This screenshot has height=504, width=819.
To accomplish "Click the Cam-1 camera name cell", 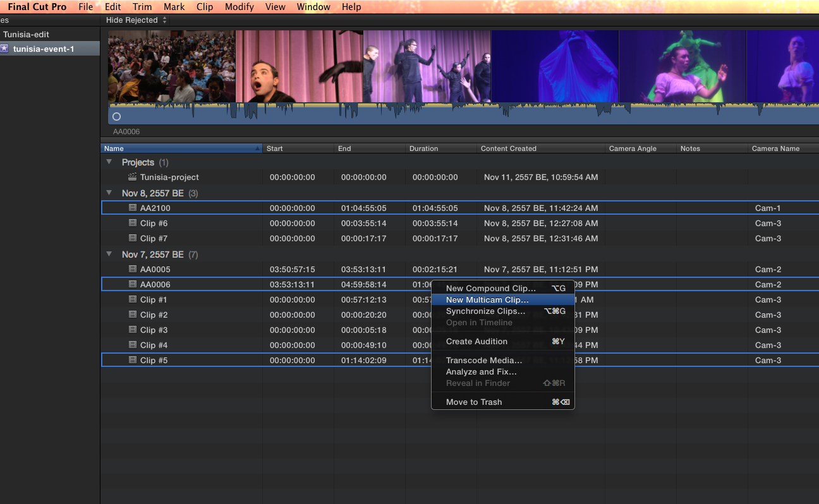I will point(768,208).
